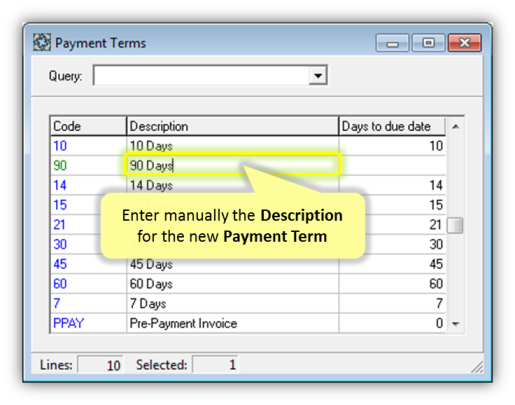This screenshot has height=405, width=515.
Task: Close the Payment Terms window
Action: pyautogui.click(x=465, y=43)
